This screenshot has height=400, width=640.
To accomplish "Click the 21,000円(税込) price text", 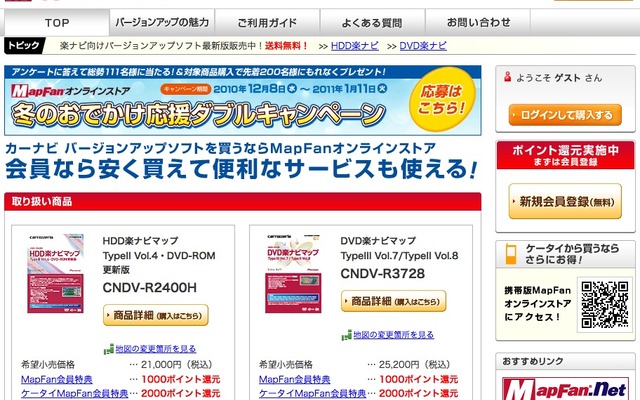I will click(177, 364).
